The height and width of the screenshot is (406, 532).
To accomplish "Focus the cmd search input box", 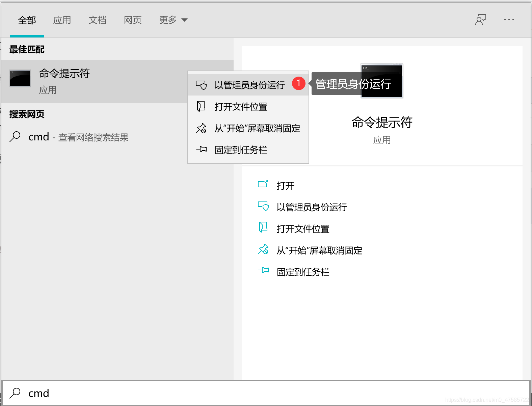I will 266,393.
